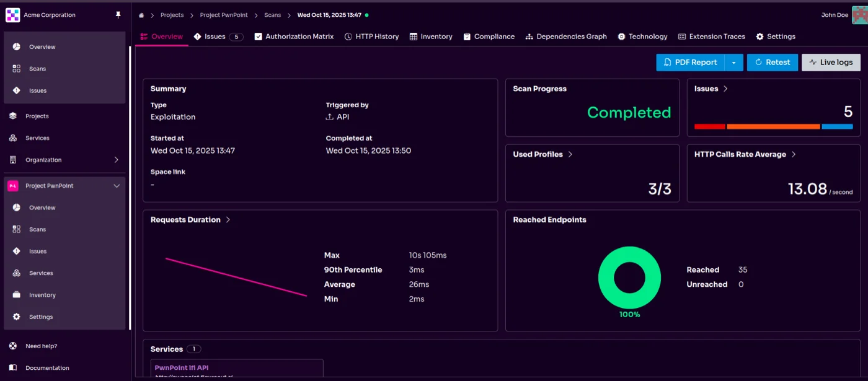Viewport: 868px width, 381px height.
Task: Open the Dependencies Graph tab
Action: [566, 37]
